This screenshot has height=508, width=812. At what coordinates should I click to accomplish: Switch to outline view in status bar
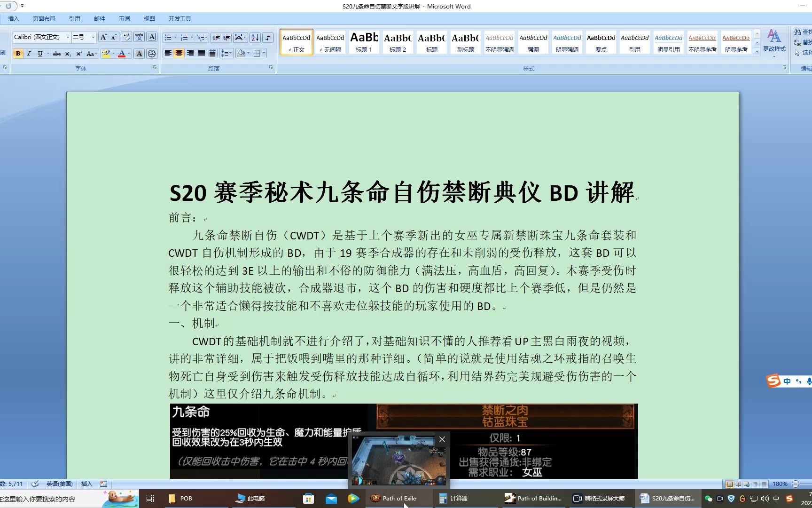[756, 484]
